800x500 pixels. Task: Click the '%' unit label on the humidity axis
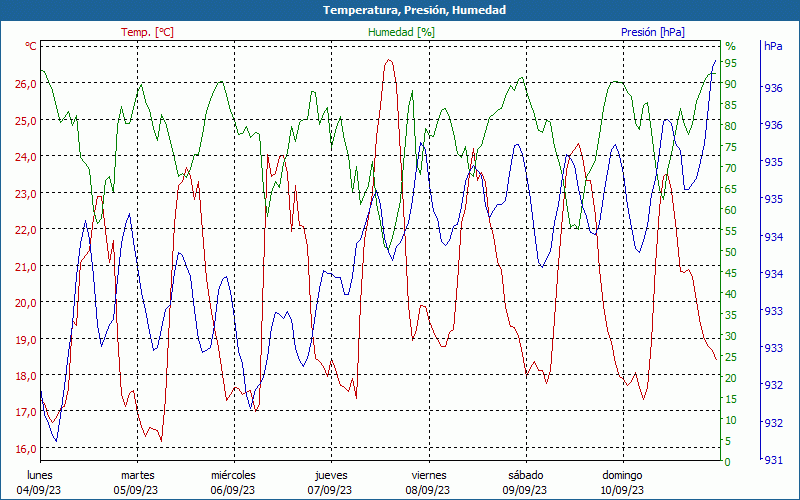731,46
